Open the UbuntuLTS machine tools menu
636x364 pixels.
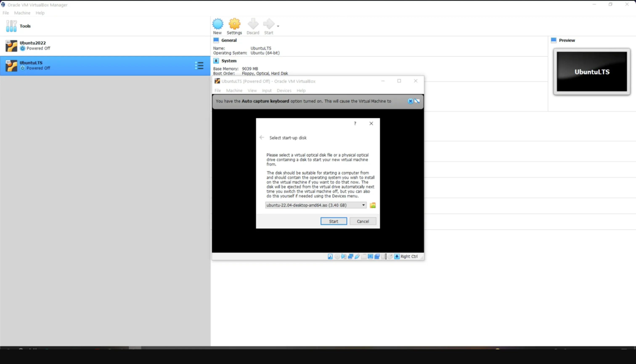[x=199, y=66]
